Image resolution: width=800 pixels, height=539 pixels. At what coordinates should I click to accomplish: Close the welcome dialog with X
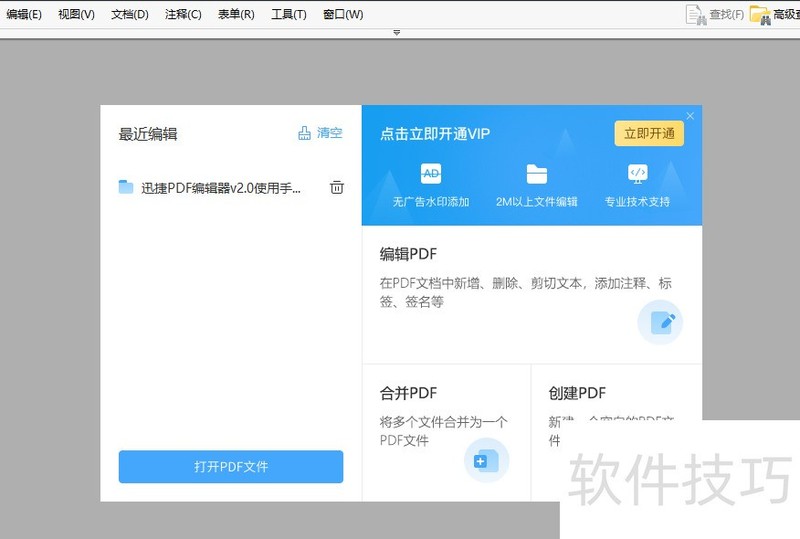(x=690, y=116)
